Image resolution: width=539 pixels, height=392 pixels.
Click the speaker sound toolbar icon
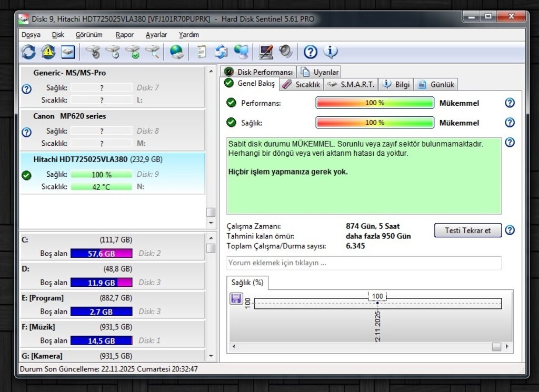(x=286, y=52)
